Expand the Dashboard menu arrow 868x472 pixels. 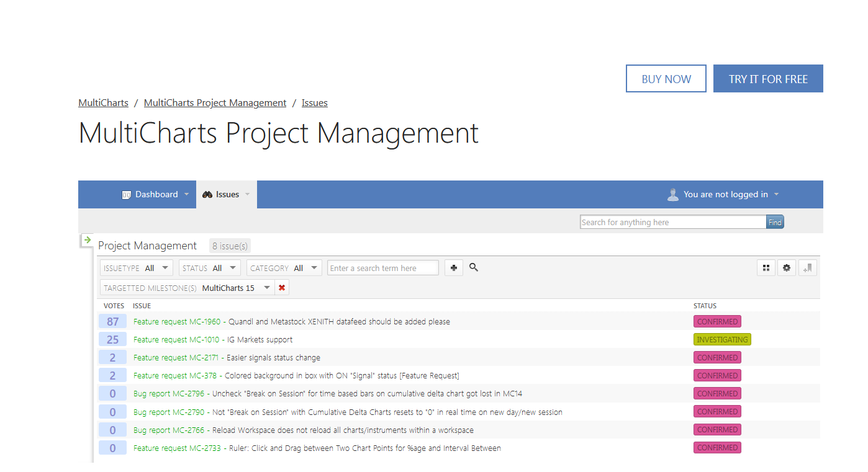click(186, 195)
